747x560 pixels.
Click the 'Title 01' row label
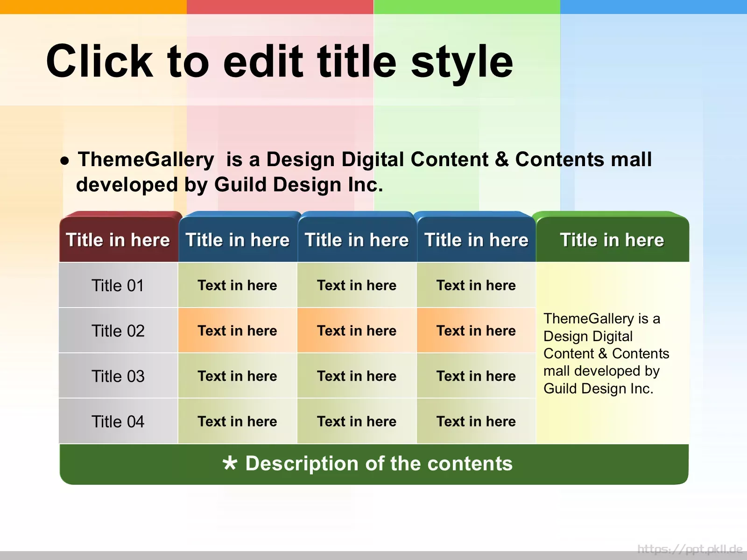point(118,285)
